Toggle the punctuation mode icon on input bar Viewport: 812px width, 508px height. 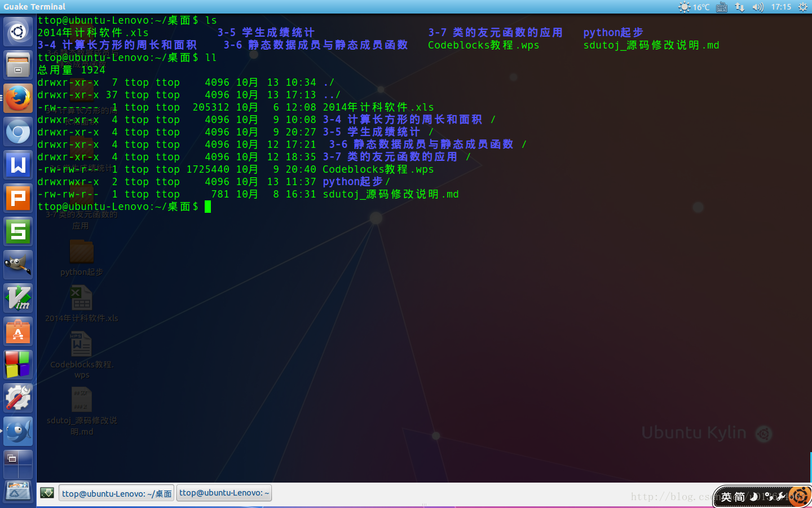768,497
